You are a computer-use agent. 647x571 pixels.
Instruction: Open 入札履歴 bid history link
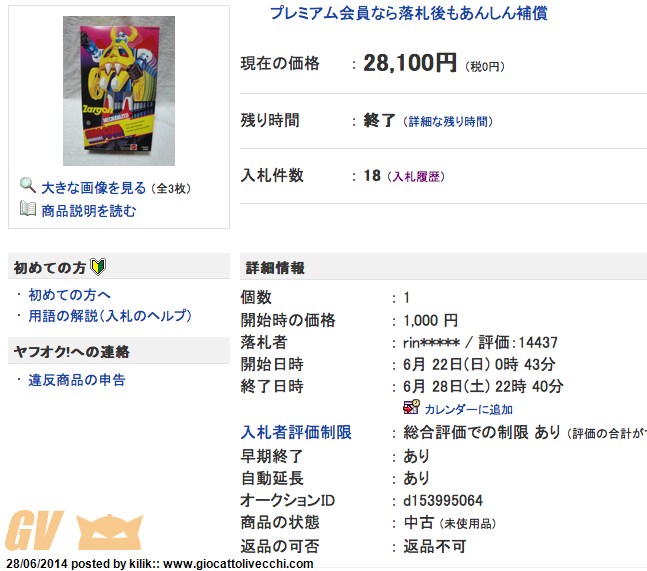(x=416, y=177)
